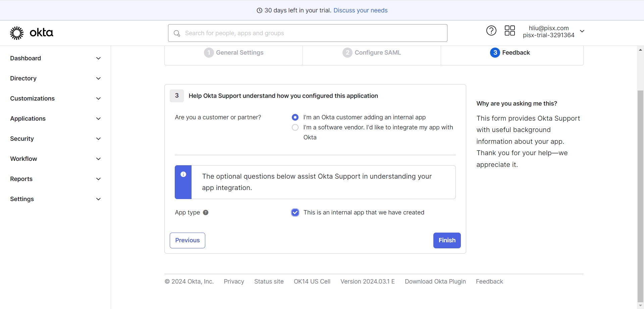Expand the Dashboard sidebar section

(x=55, y=58)
